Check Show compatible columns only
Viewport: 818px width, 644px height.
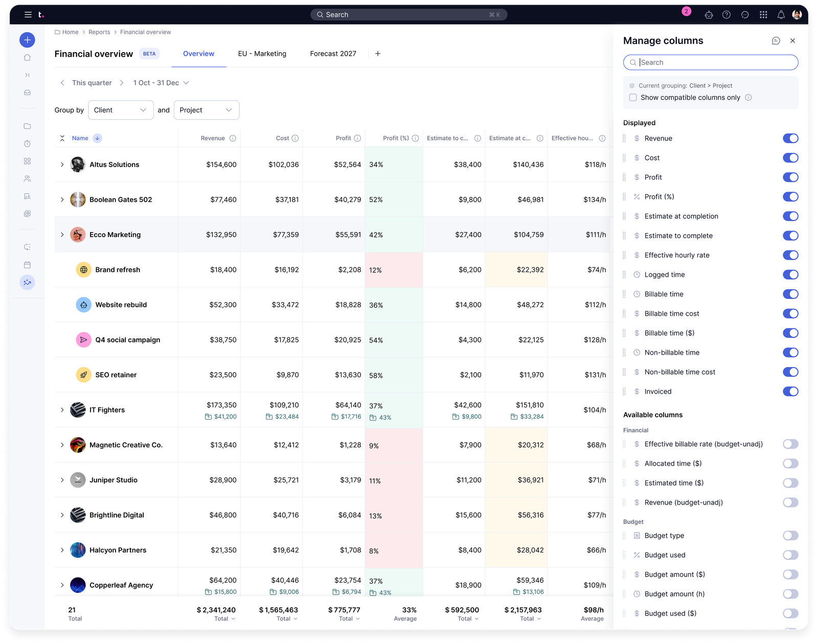633,98
